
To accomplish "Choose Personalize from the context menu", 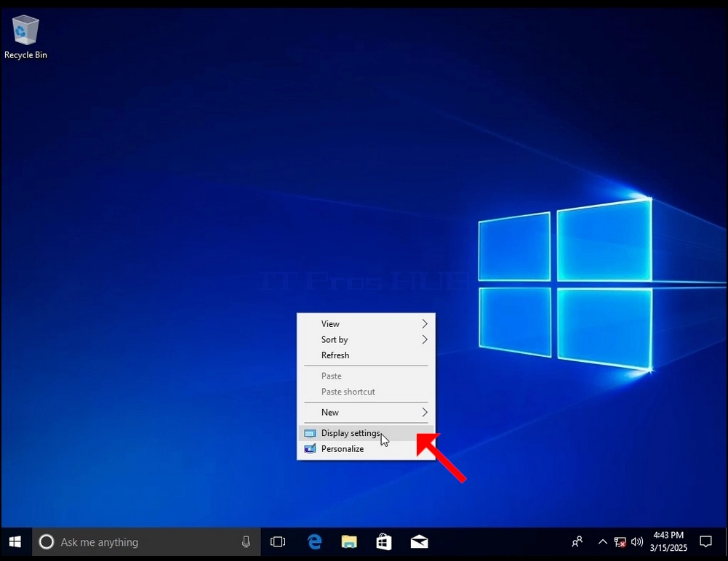I will (366, 448).
